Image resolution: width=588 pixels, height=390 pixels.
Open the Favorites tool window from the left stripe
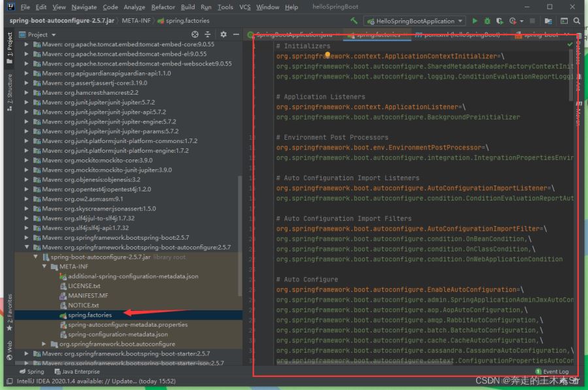tap(9, 312)
